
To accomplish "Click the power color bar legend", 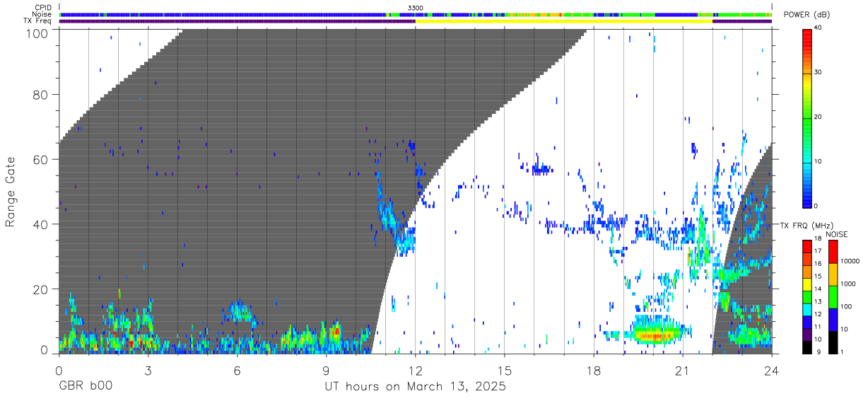I will click(807, 117).
